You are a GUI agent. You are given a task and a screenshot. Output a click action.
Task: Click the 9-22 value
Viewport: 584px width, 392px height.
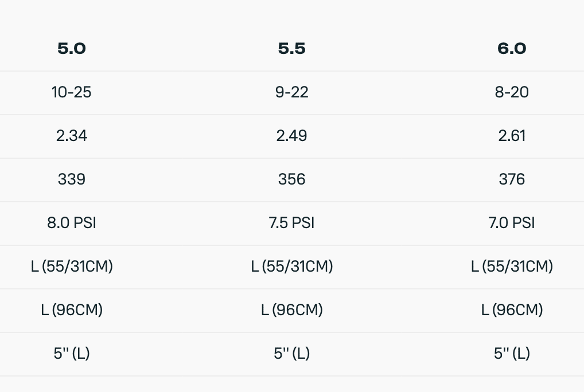291,92
